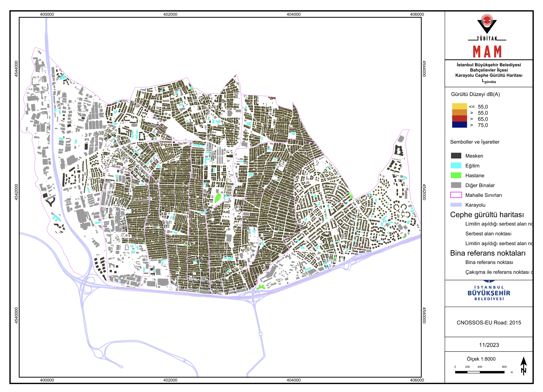This screenshot has width=543, height=392.
Task: Select the dark blue > 75,0 swatch
Action: point(459,125)
